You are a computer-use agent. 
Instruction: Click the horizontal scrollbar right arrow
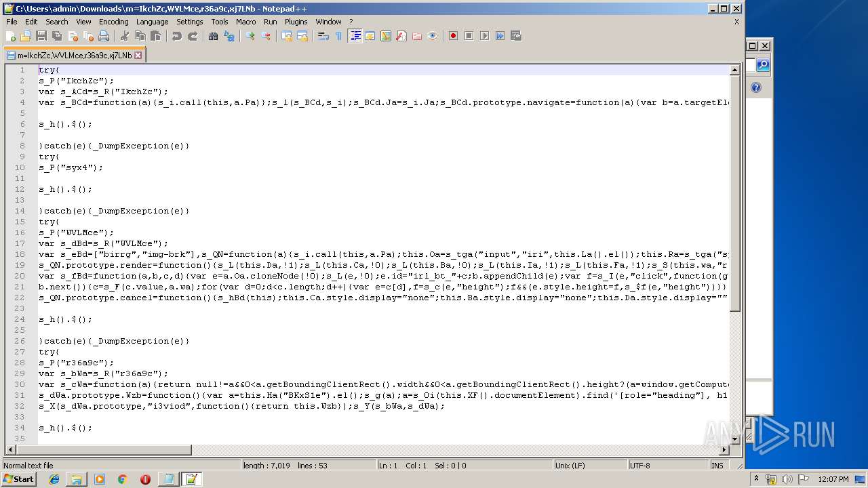724,450
